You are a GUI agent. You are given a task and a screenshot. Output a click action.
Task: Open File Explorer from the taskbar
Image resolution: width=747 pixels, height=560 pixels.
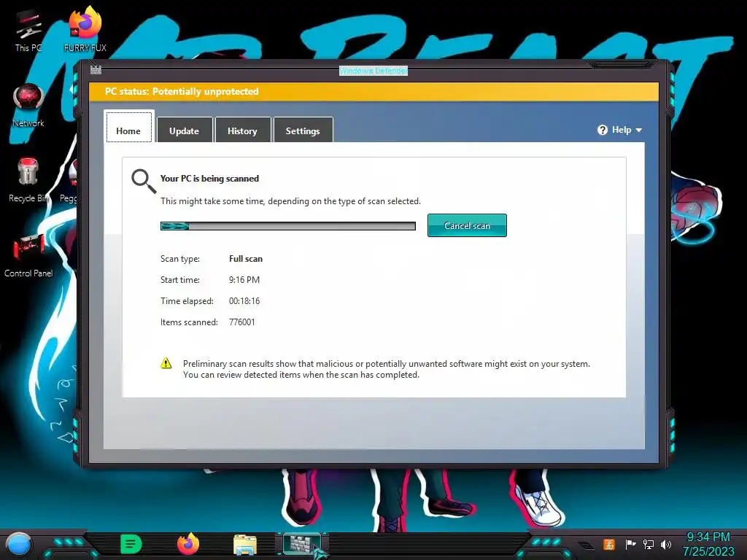coord(245,545)
